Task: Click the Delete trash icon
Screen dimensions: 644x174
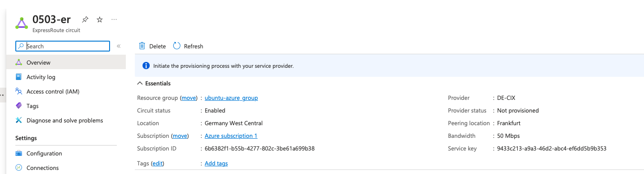Action: (142, 46)
